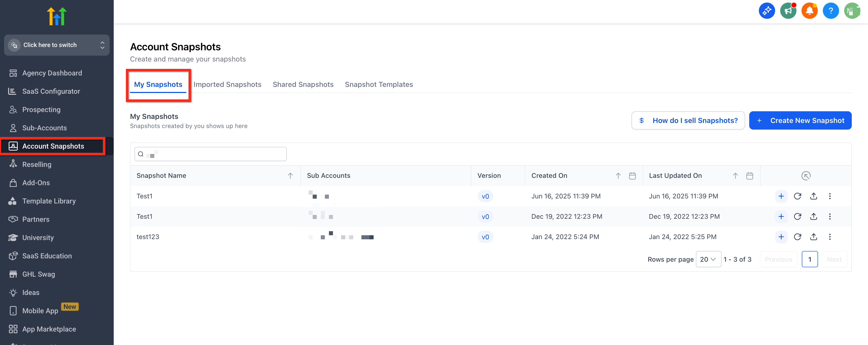Viewport: 868px width, 345px height.
Task: Open the Last Updated On date picker
Action: point(749,176)
